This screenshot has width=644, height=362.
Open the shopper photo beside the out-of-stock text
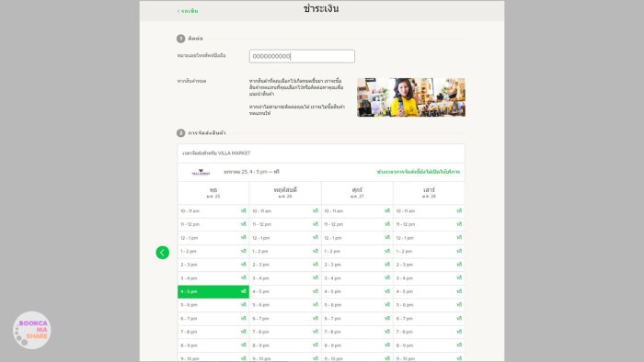tap(410, 97)
